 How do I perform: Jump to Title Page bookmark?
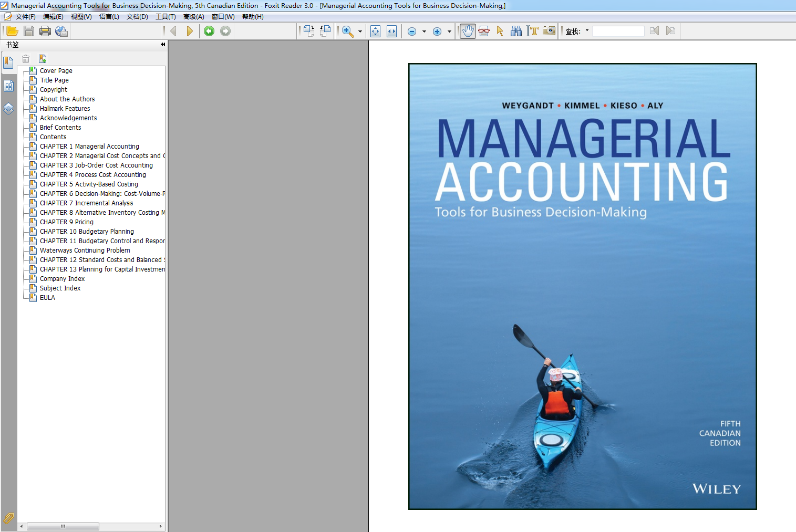(x=54, y=80)
